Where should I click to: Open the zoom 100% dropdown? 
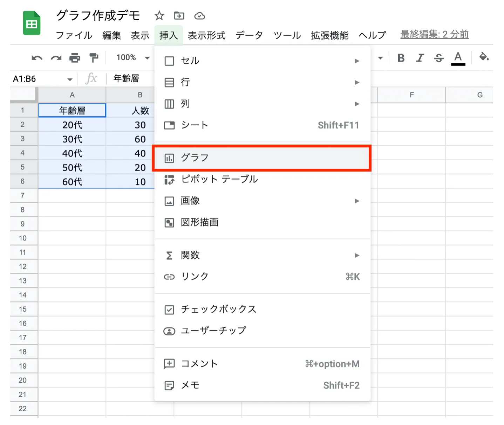pyautogui.click(x=132, y=57)
